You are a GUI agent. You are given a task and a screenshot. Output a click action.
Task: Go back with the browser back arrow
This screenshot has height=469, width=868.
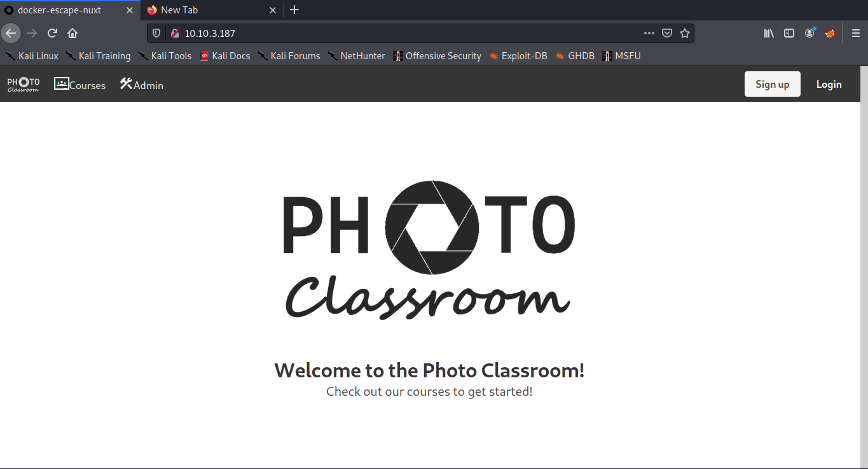click(11, 33)
